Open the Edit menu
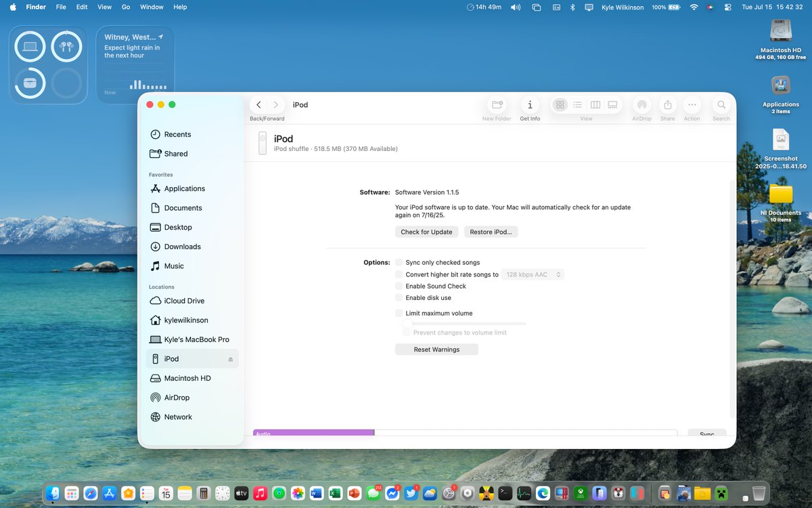 click(82, 7)
